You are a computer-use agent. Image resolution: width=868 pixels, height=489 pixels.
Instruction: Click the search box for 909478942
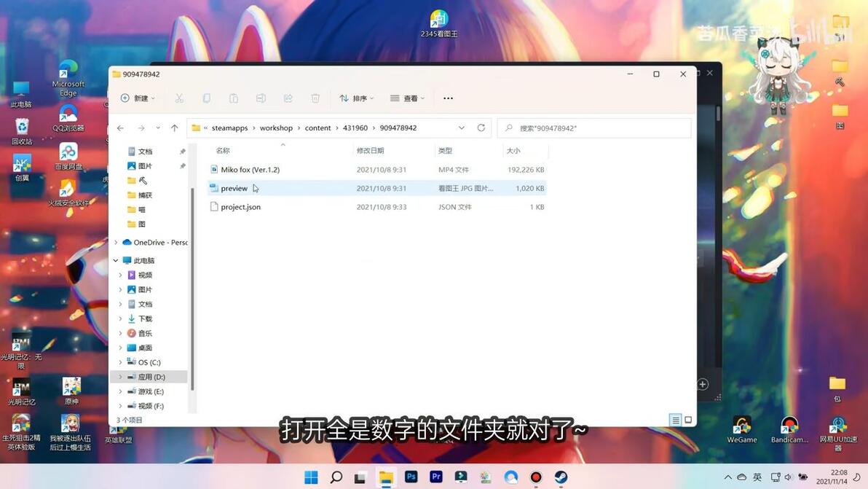(594, 128)
